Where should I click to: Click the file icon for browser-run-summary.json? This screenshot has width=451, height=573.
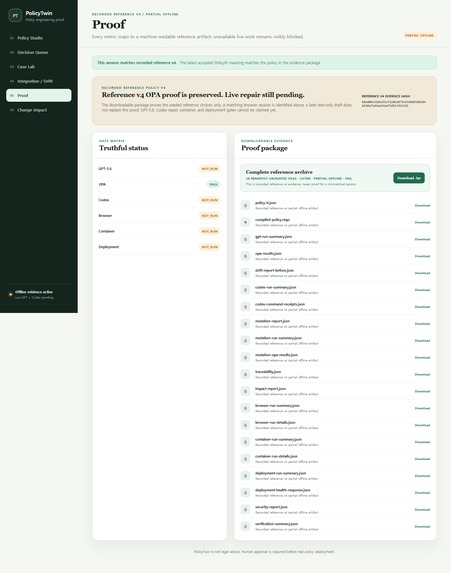(245, 408)
